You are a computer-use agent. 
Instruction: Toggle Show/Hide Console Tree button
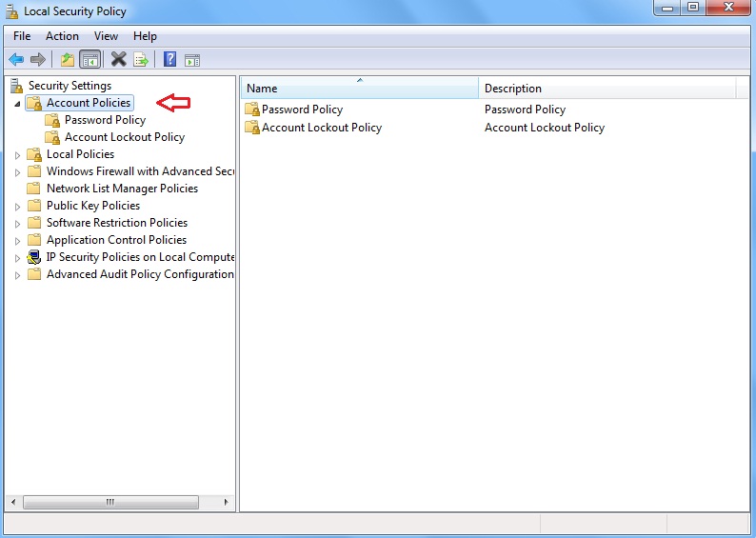click(90, 59)
